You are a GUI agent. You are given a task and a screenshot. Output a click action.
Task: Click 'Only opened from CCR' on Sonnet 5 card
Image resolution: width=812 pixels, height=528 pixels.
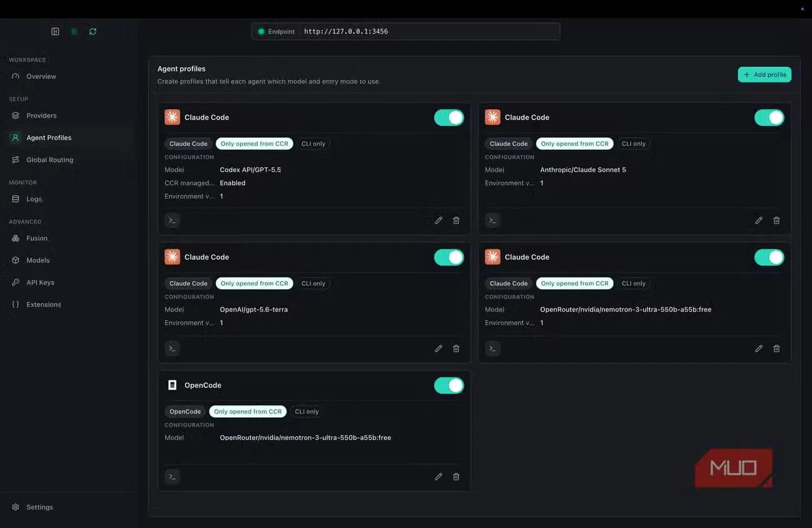point(575,144)
